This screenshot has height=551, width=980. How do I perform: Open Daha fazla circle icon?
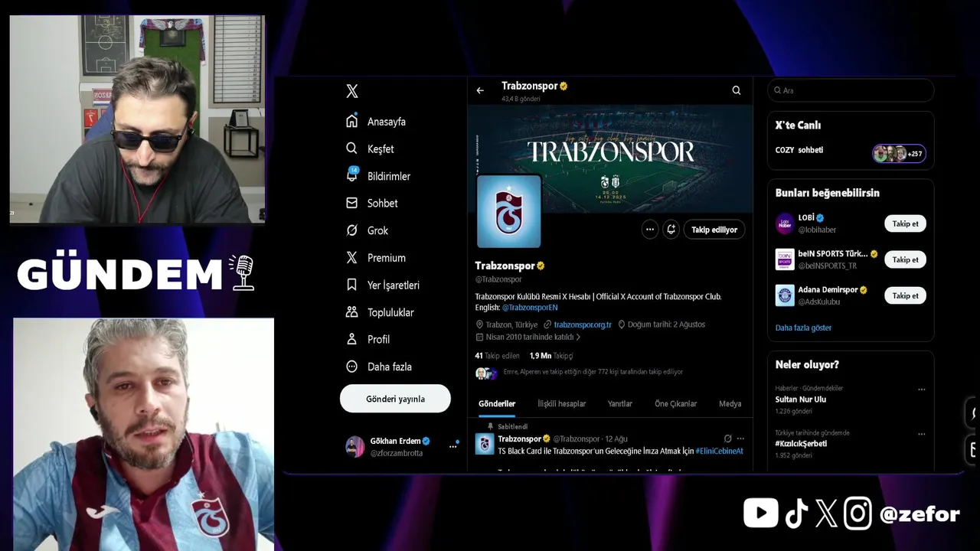[x=351, y=367]
